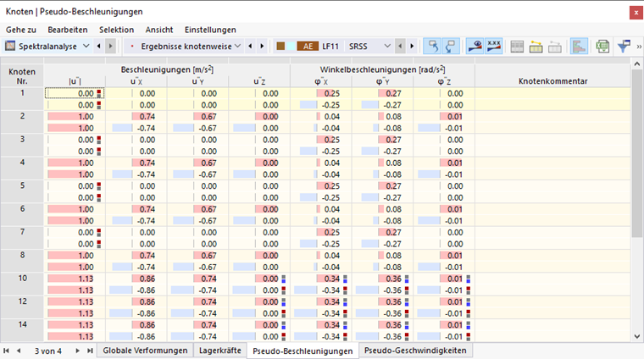Open the Spektralanalyse dropdown
The image size is (644, 359).
point(86,46)
